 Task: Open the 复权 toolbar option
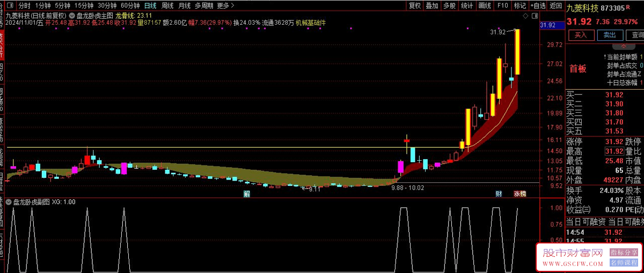(414, 5)
